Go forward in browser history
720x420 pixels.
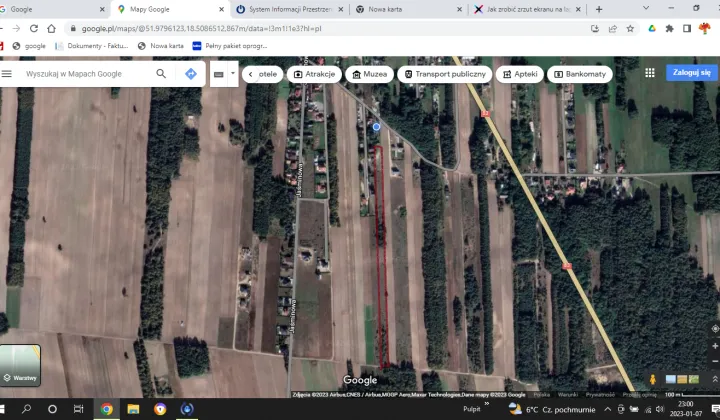point(16,28)
